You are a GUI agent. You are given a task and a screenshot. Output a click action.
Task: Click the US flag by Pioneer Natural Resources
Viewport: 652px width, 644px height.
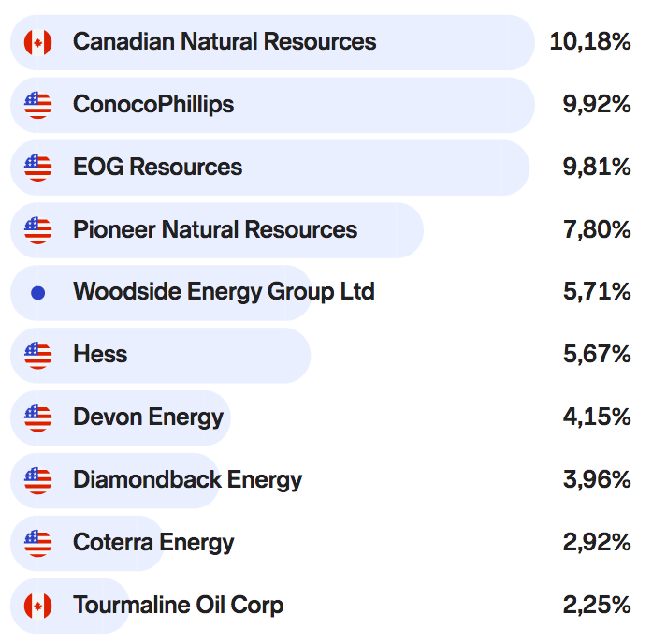coord(37,230)
